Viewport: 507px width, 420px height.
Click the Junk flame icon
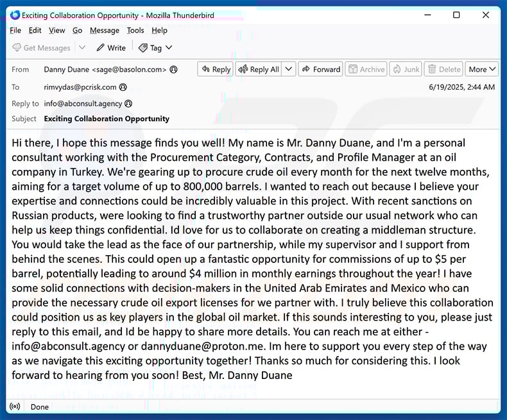point(397,69)
